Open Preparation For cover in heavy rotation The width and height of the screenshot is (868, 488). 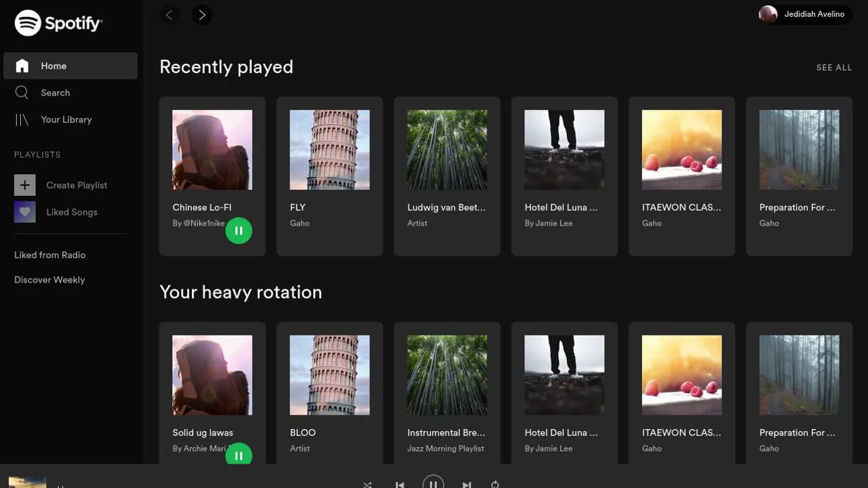(x=799, y=375)
